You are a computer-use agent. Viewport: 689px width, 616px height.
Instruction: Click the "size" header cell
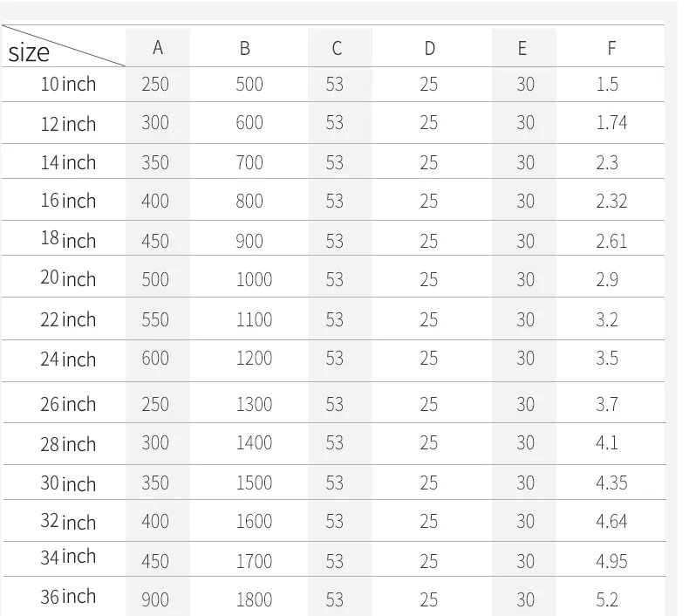click(x=30, y=52)
